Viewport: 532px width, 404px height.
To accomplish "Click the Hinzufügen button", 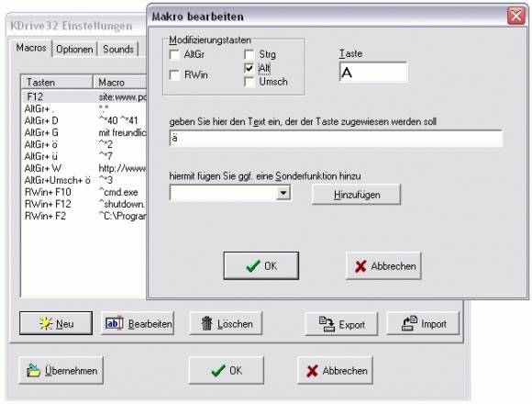I will pyautogui.click(x=356, y=195).
